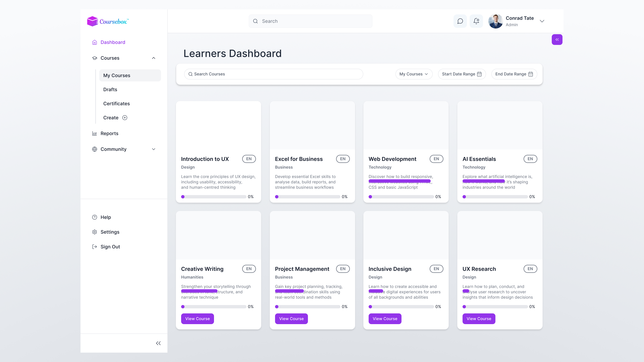The height and width of the screenshot is (362, 644).
Task: Click View Course for UX Research
Action: click(478, 319)
